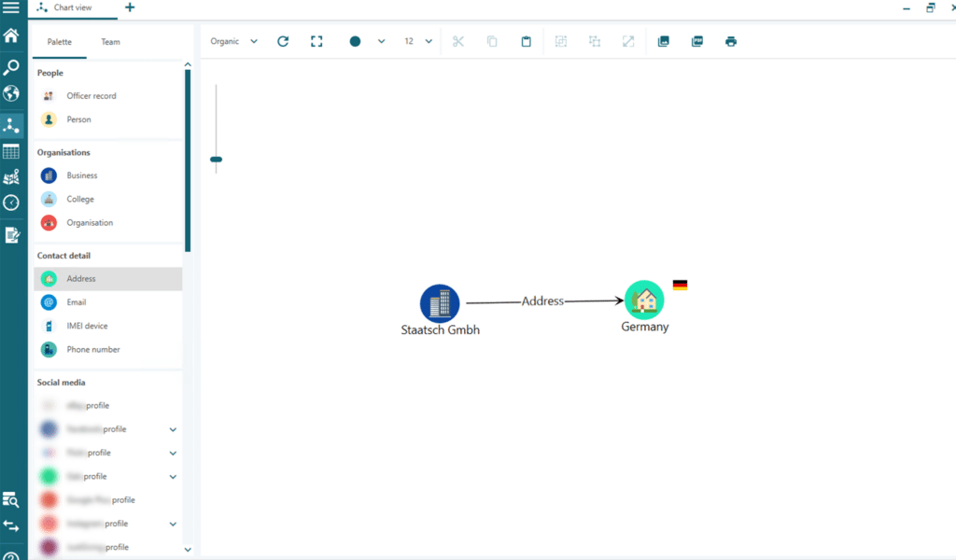Click the paste clipboard icon
The image size is (956, 560).
(527, 41)
